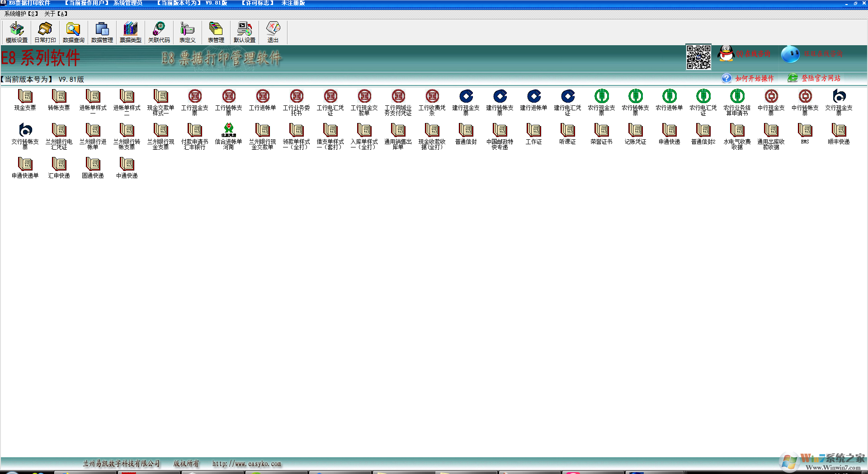
Task: Open the 关于【A】 menu
Action: tap(56, 14)
